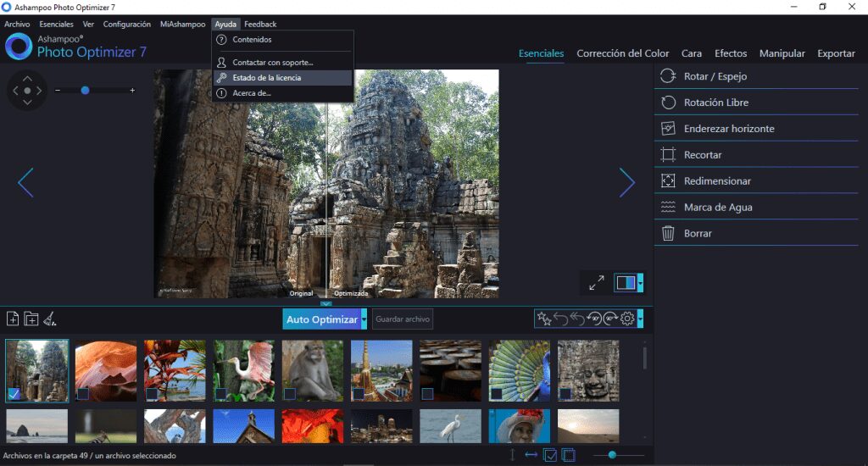Click the pan navigation pad control
The height and width of the screenshot is (466, 868).
(27, 90)
